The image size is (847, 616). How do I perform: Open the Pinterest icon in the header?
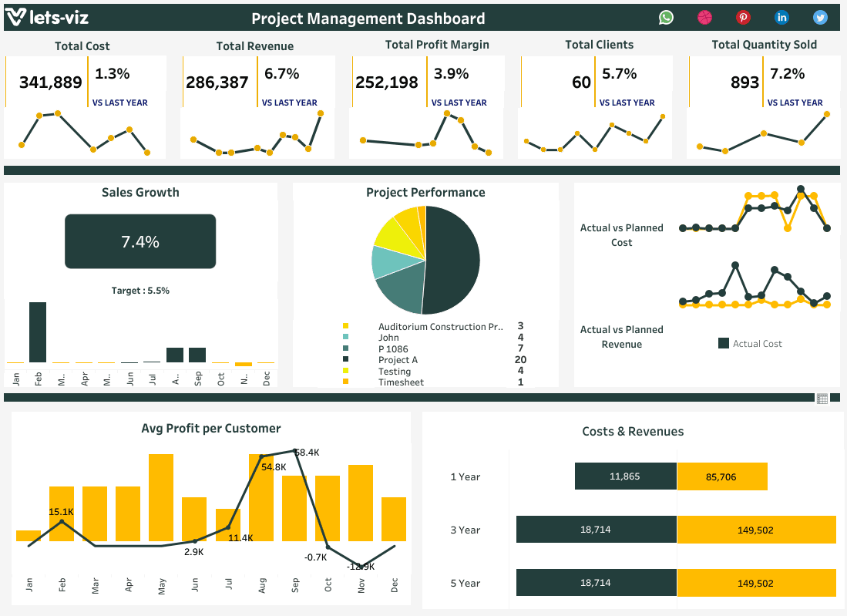(x=743, y=17)
